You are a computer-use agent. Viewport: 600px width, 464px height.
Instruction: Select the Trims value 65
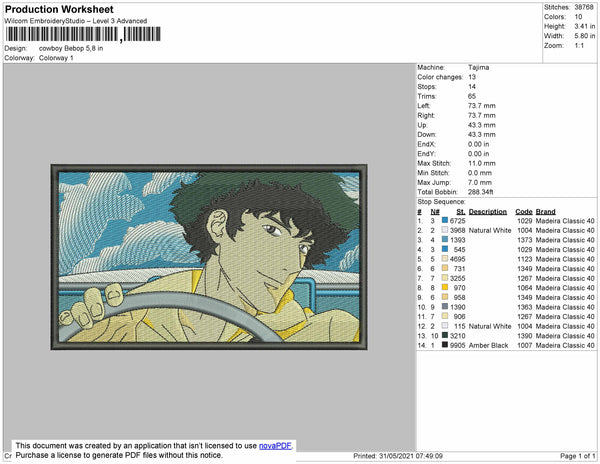(472, 96)
